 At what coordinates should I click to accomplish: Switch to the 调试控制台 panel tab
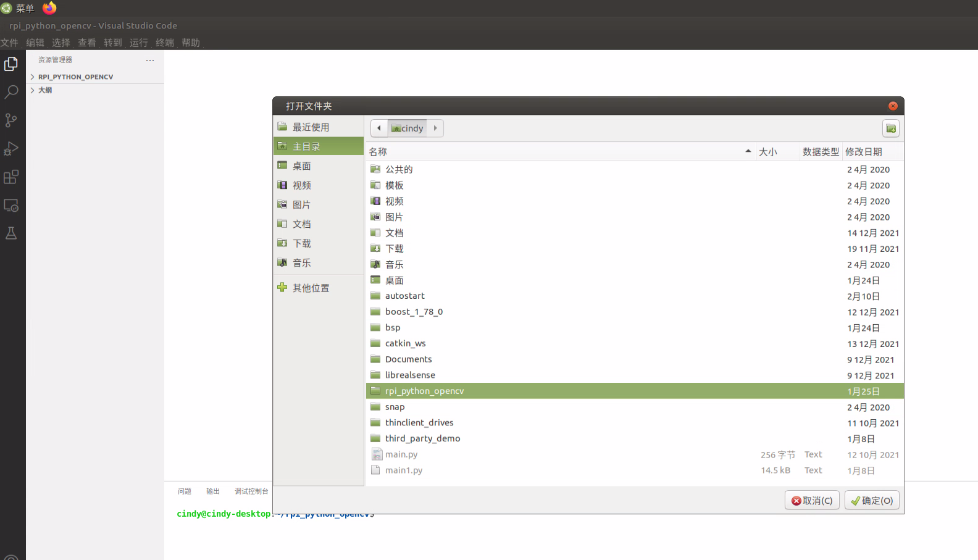pyautogui.click(x=251, y=491)
